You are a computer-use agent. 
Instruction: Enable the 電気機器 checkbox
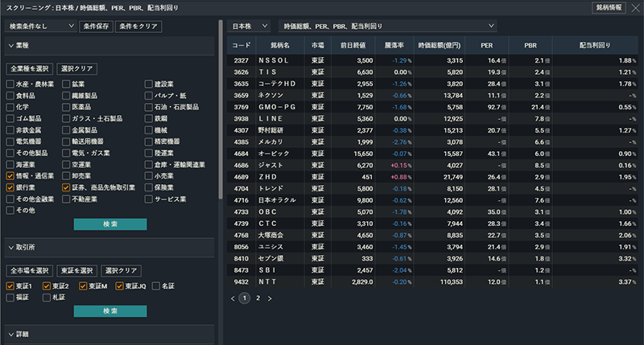tap(10, 142)
